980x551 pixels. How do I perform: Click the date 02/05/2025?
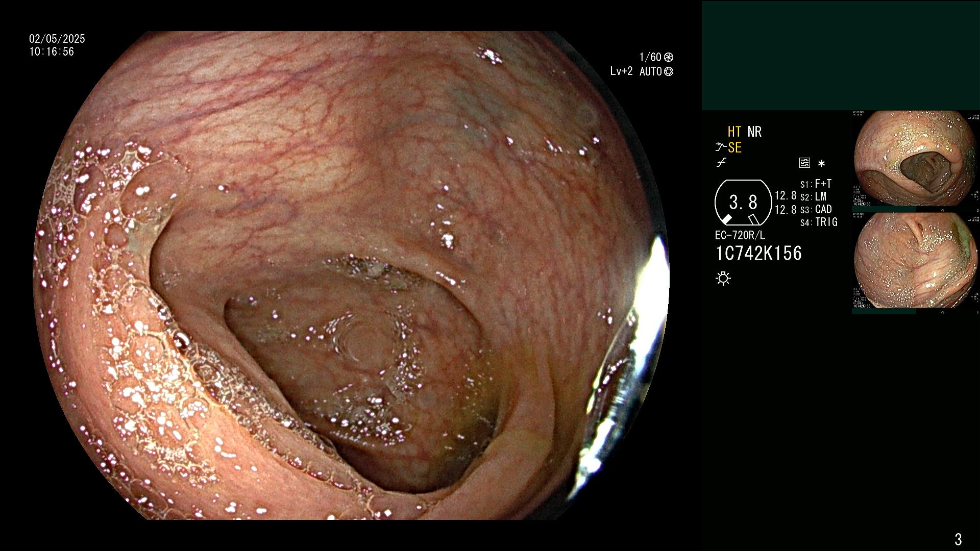57,39
